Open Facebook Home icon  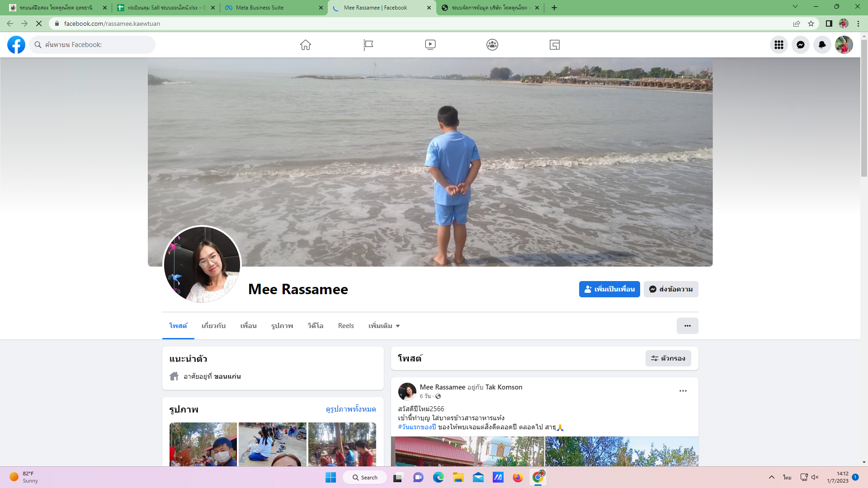[306, 45]
